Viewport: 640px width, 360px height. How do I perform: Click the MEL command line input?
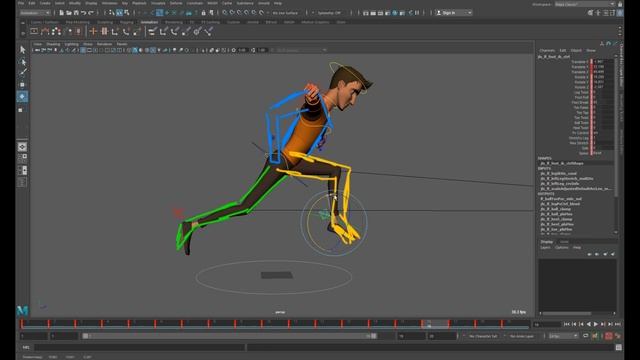pos(140,347)
